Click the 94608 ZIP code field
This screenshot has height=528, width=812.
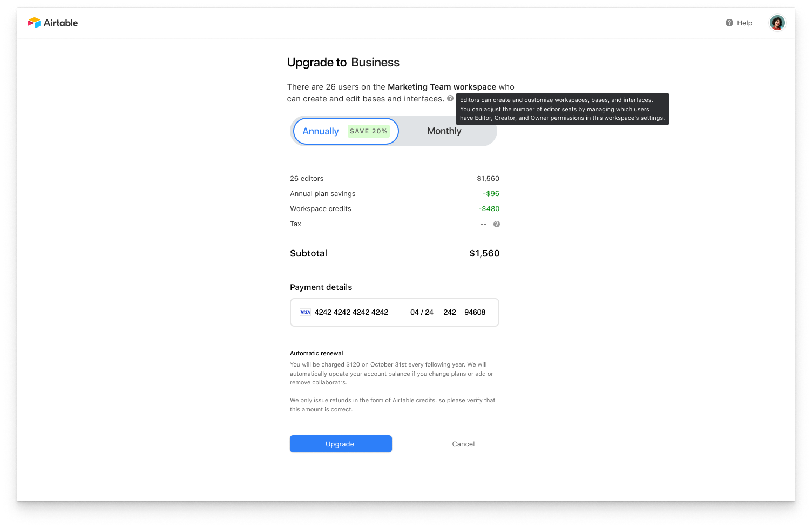[475, 312]
